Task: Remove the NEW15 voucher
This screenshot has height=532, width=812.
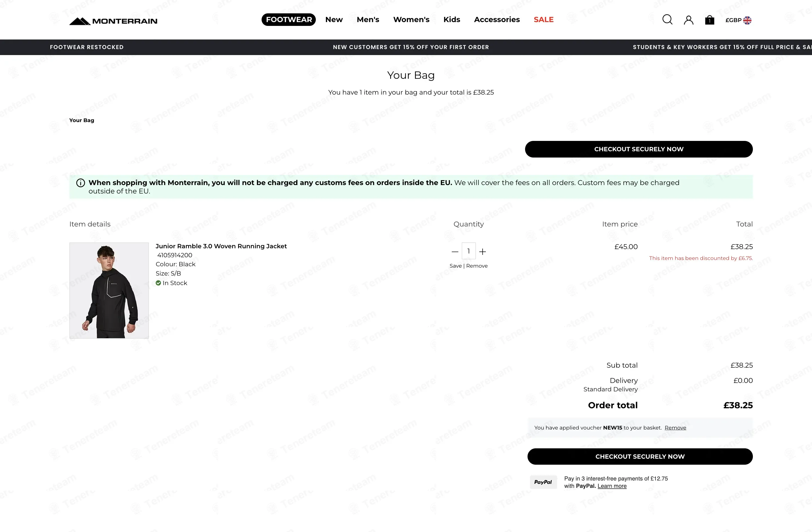Action: point(675,428)
